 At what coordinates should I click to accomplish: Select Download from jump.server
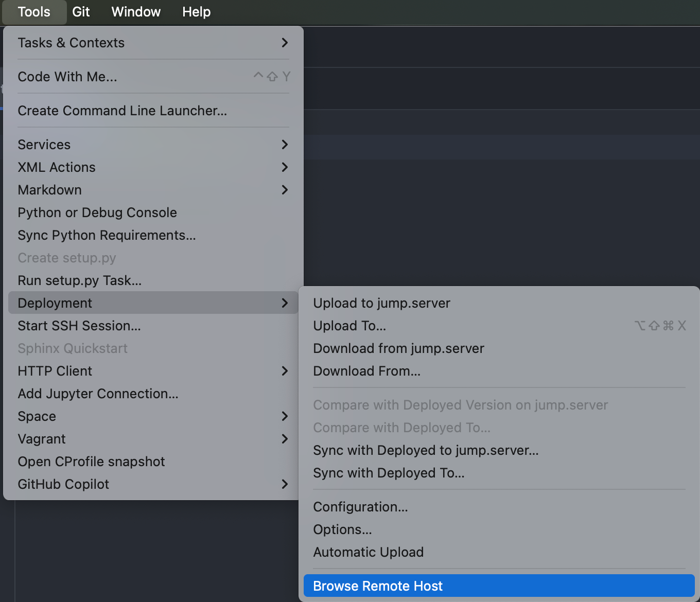[x=398, y=348]
